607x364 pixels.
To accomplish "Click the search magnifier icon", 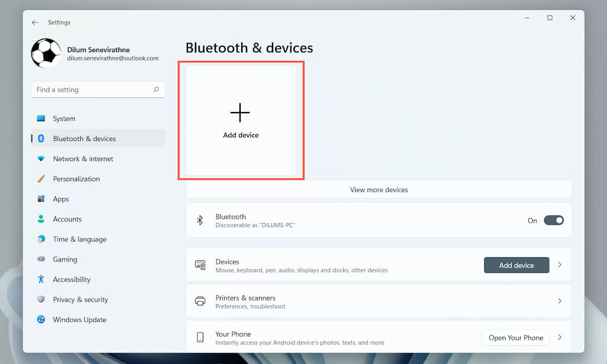I will tap(156, 90).
